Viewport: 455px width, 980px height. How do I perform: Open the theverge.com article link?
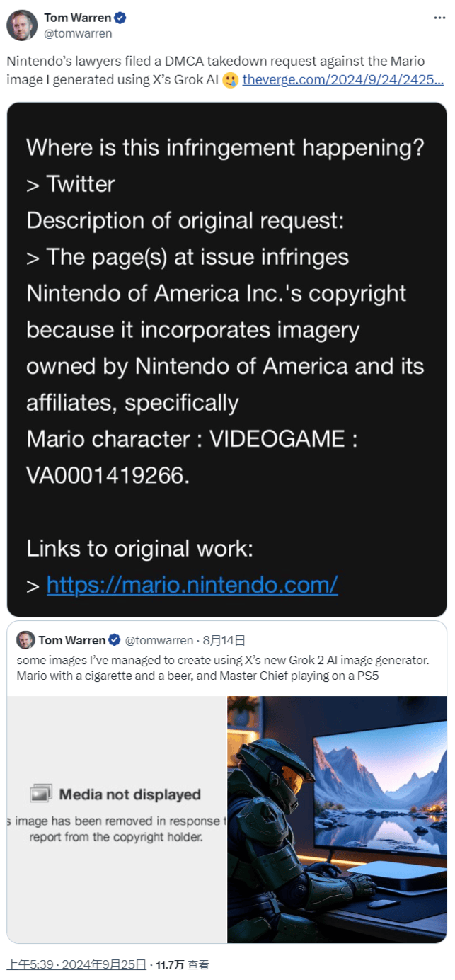[x=343, y=79]
